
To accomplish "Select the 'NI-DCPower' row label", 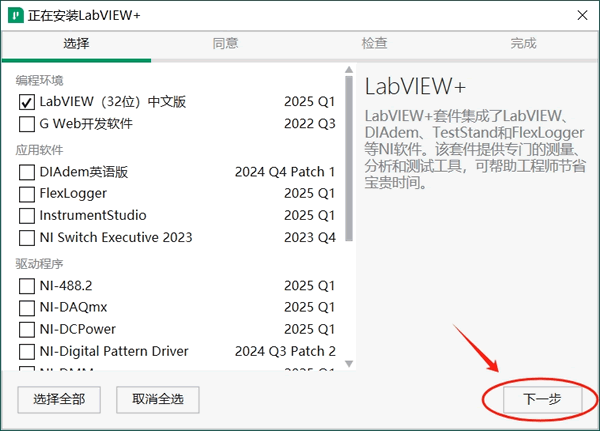I will click(x=77, y=329).
